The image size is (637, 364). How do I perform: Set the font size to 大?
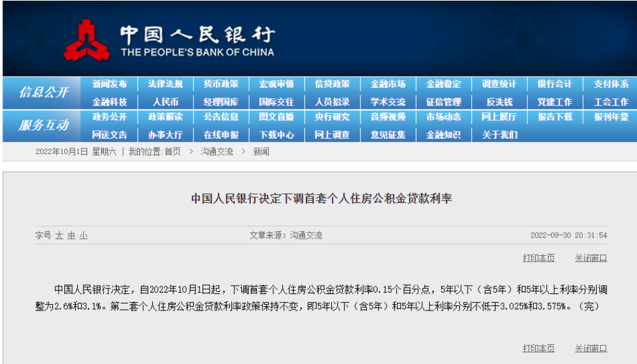tap(59, 235)
